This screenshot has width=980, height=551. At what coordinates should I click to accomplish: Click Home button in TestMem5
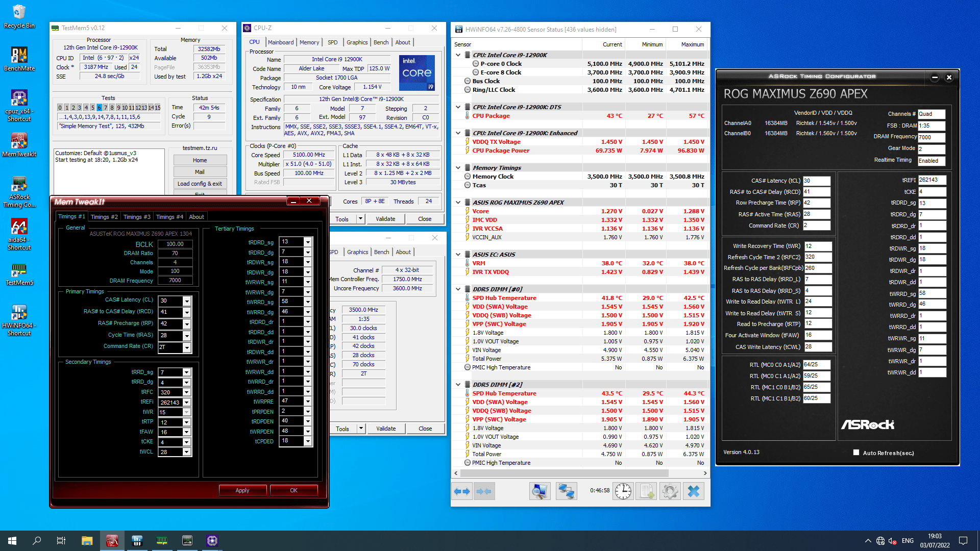[x=200, y=160]
